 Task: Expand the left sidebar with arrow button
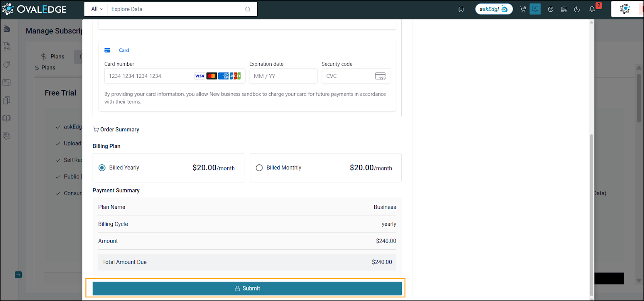(18, 275)
